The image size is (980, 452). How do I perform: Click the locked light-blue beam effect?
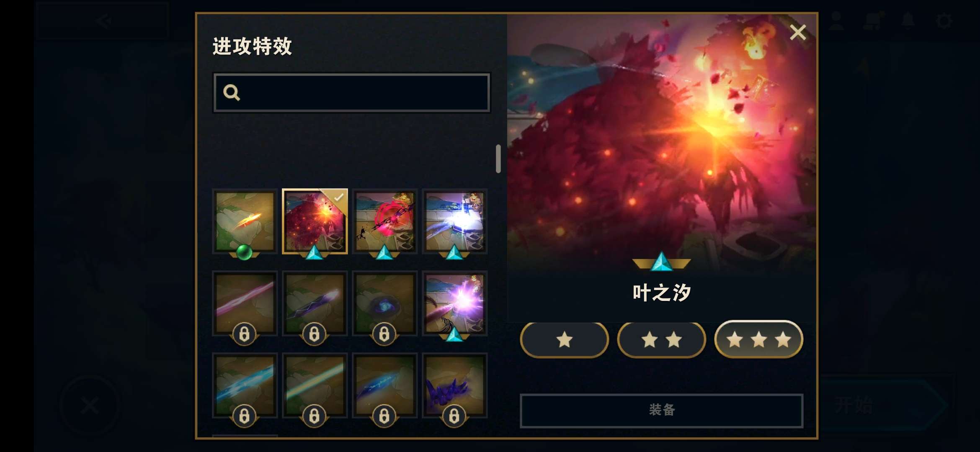(245, 385)
